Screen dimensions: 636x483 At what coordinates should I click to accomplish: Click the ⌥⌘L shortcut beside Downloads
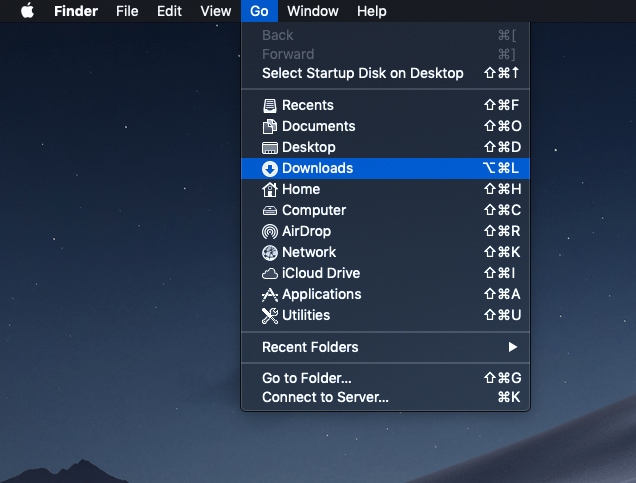pyautogui.click(x=501, y=168)
